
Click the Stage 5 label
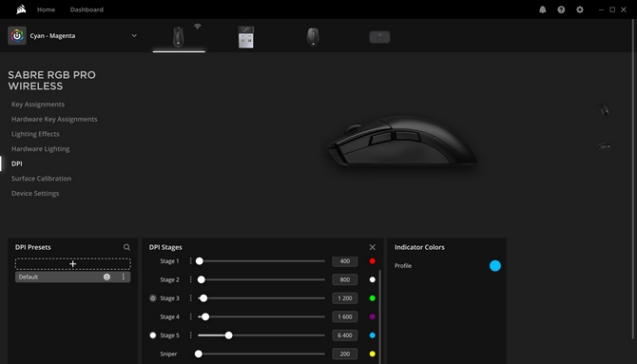click(169, 335)
